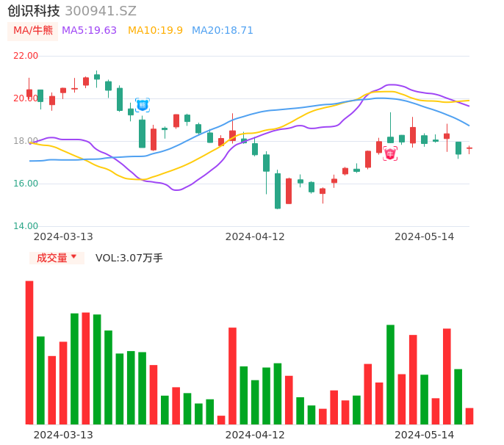504x445 pixels.
Task: Click the VOL:3.07万手 volume readout
Action: click(x=129, y=258)
